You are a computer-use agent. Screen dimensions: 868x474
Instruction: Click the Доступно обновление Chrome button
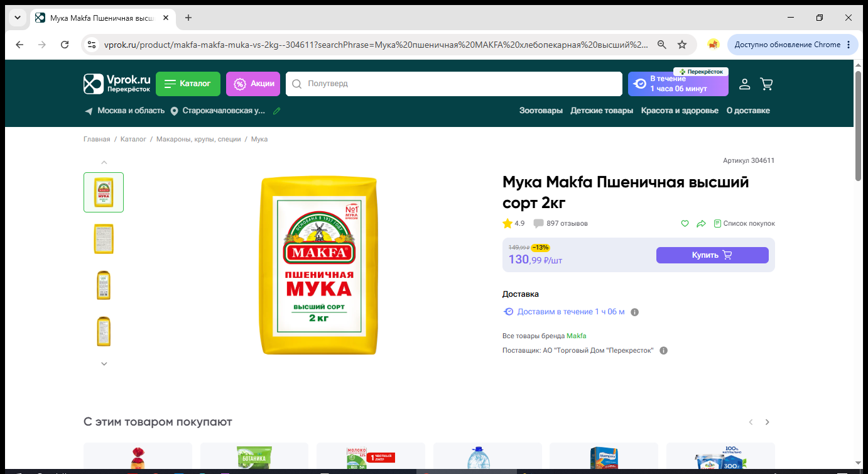pos(793,45)
